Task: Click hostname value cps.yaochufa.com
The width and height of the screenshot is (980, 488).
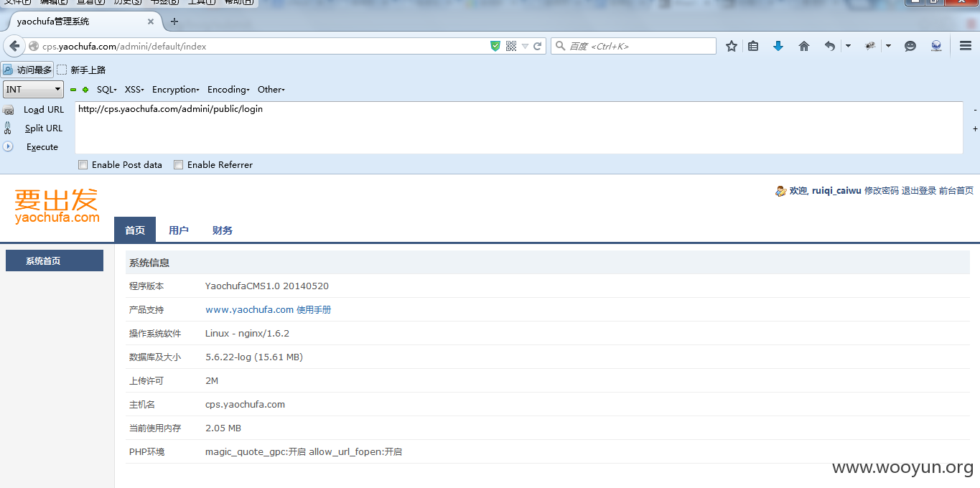Action: 245,405
